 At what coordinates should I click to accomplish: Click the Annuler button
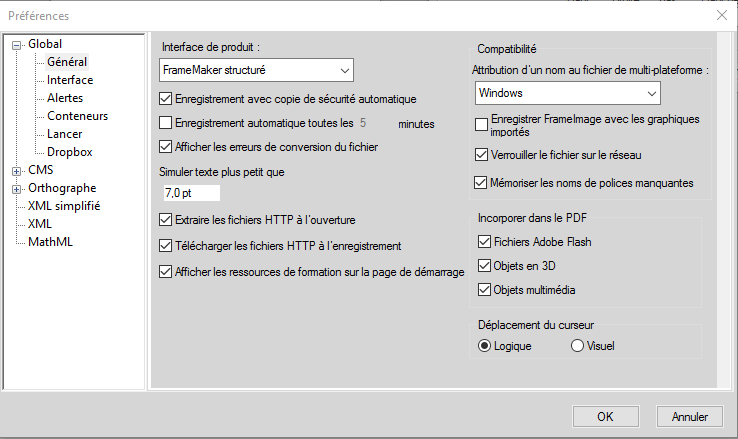tap(690, 417)
